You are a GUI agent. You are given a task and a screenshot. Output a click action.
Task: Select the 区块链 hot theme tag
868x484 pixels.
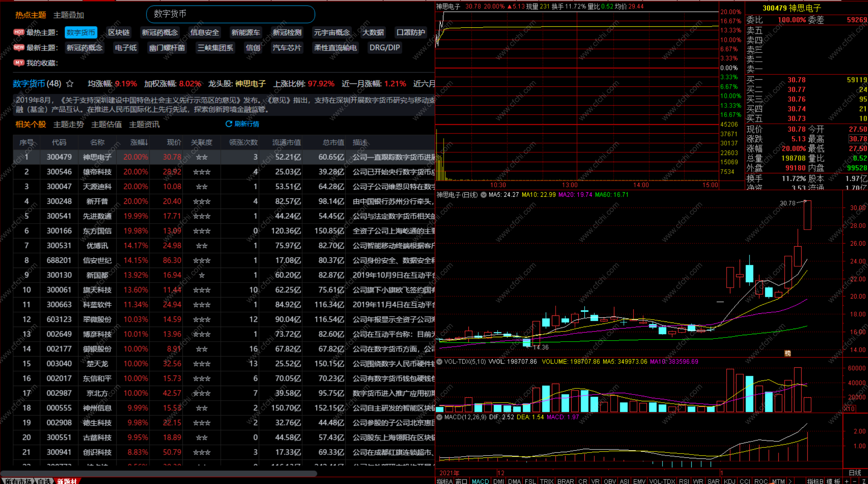(x=119, y=33)
